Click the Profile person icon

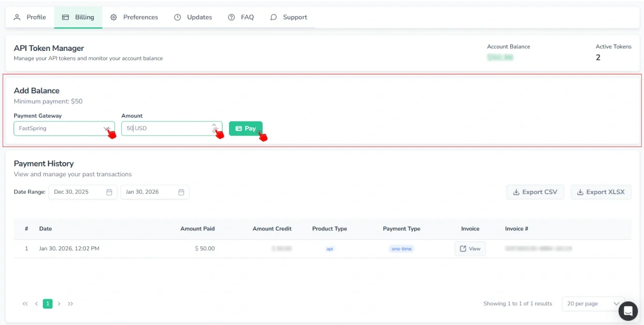[x=17, y=17]
